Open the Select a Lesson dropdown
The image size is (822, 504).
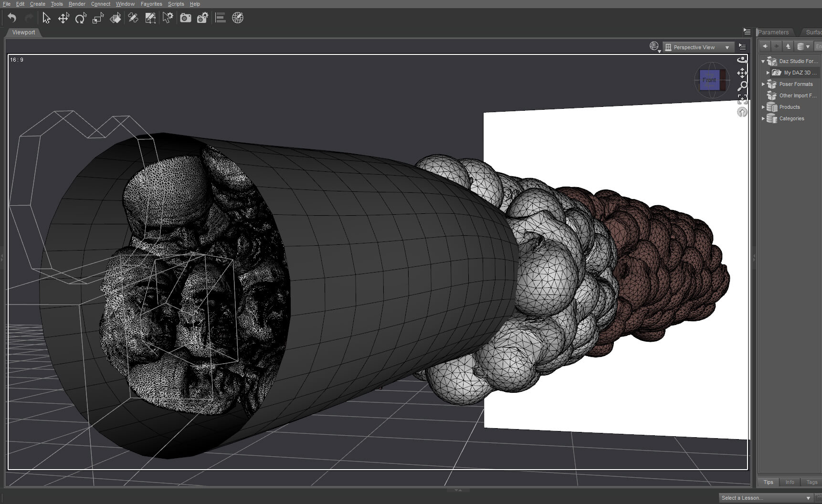[766, 498]
